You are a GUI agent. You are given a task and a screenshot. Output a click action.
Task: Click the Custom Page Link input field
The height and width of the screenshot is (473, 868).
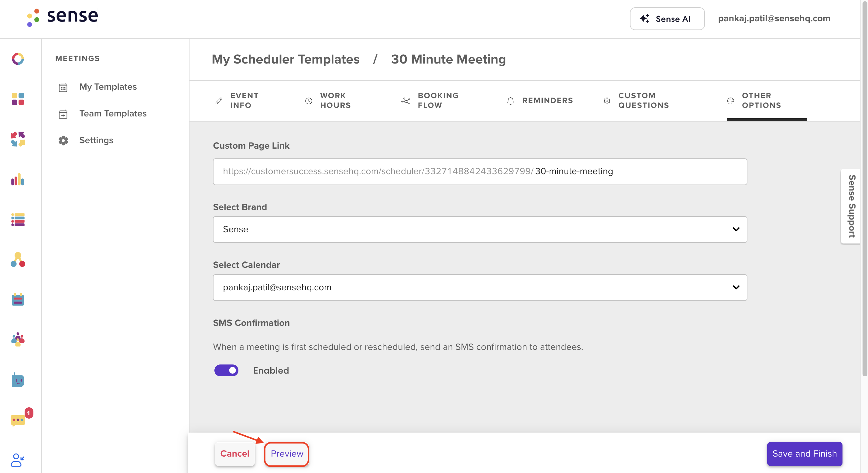(480, 172)
